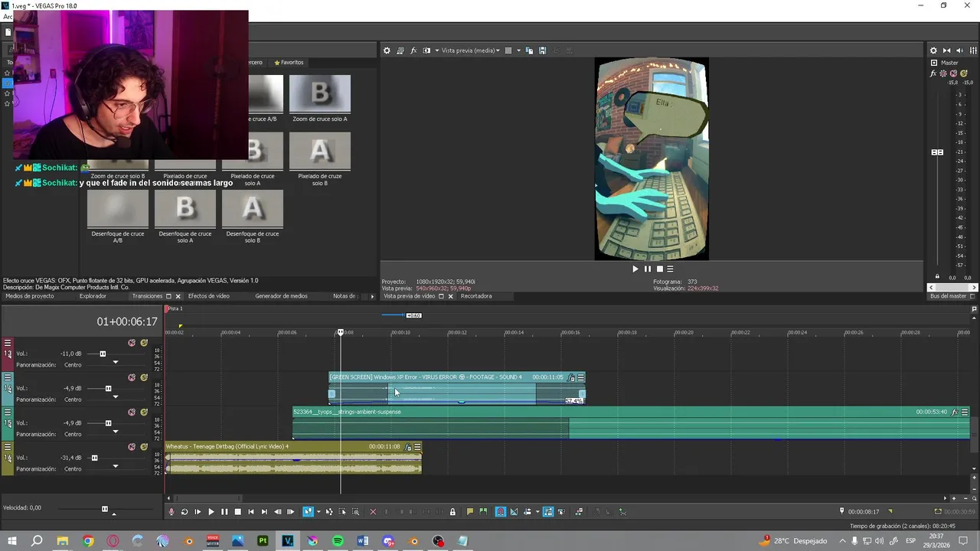Solo audio track 16

(x=144, y=447)
